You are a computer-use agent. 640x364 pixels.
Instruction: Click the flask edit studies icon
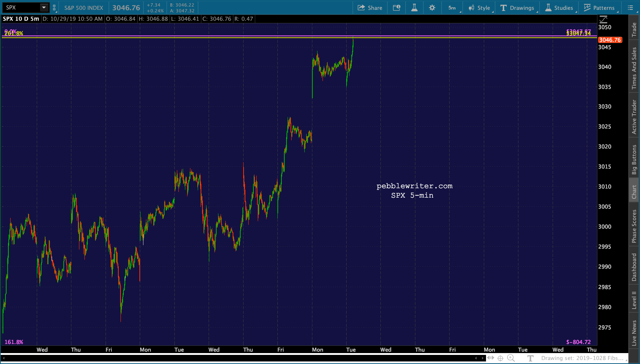(x=414, y=8)
